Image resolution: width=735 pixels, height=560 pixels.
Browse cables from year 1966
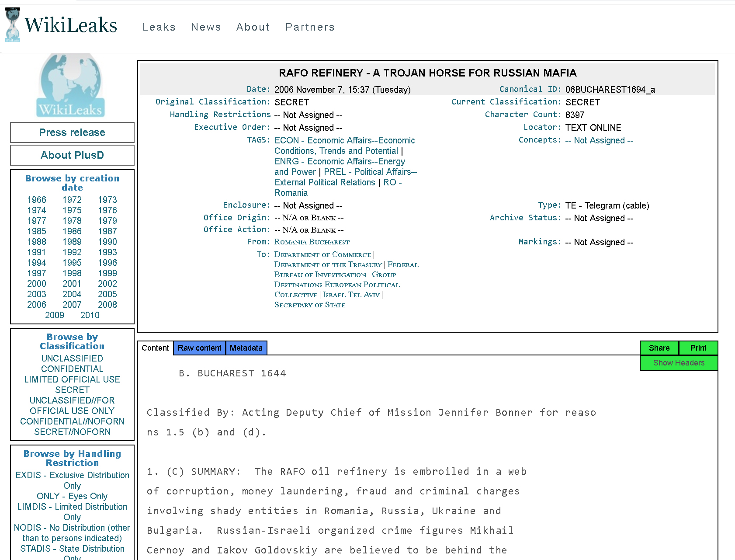(37, 200)
